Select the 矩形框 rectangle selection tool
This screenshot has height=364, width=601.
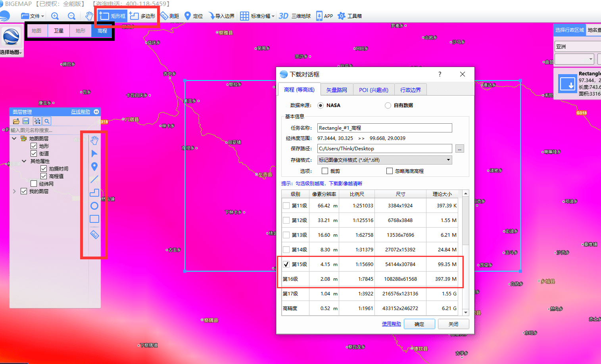[x=112, y=16]
